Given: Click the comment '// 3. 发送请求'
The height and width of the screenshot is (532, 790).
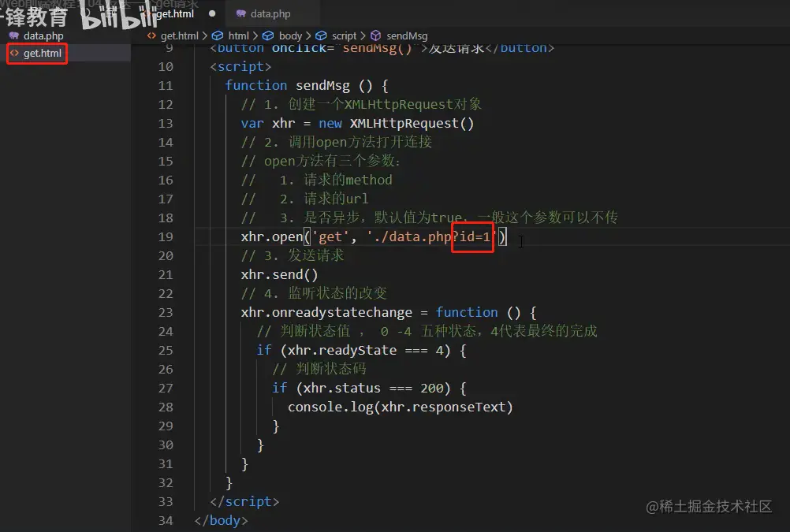Looking at the screenshot, I should [293, 255].
